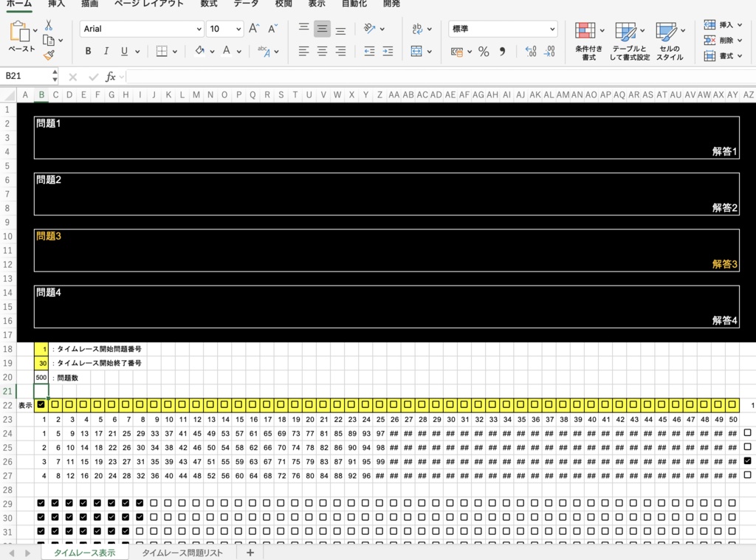Click the 書式 cells button
The height and width of the screenshot is (560, 756).
[x=722, y=56]
